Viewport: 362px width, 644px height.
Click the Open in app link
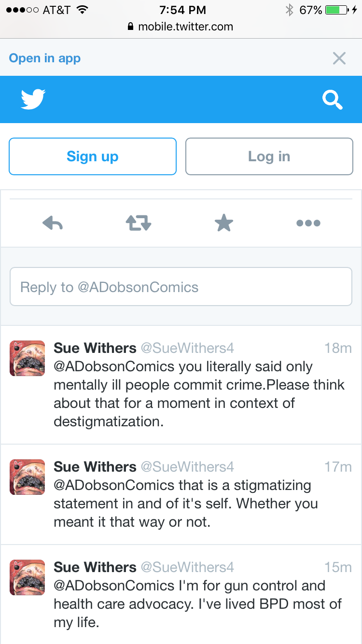[x=45, y=58]
